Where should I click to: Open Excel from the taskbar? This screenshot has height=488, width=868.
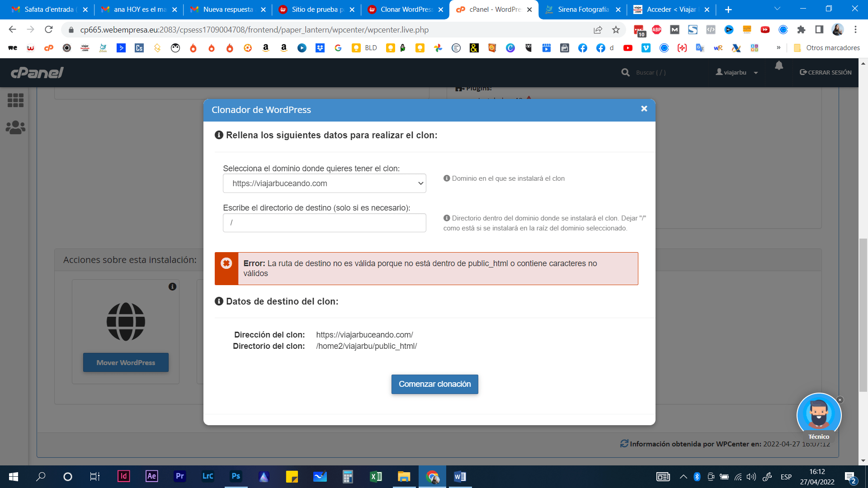point(376,476)
